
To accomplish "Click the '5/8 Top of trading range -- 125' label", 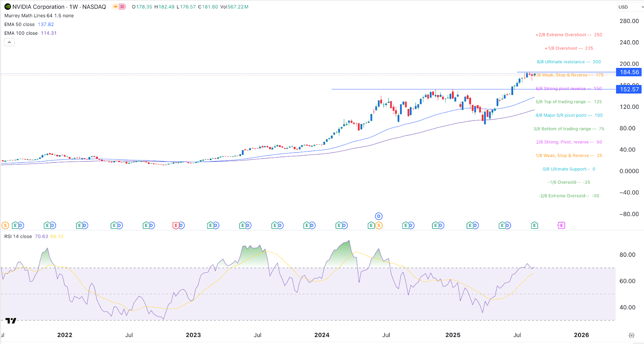I will pos(569,102).
